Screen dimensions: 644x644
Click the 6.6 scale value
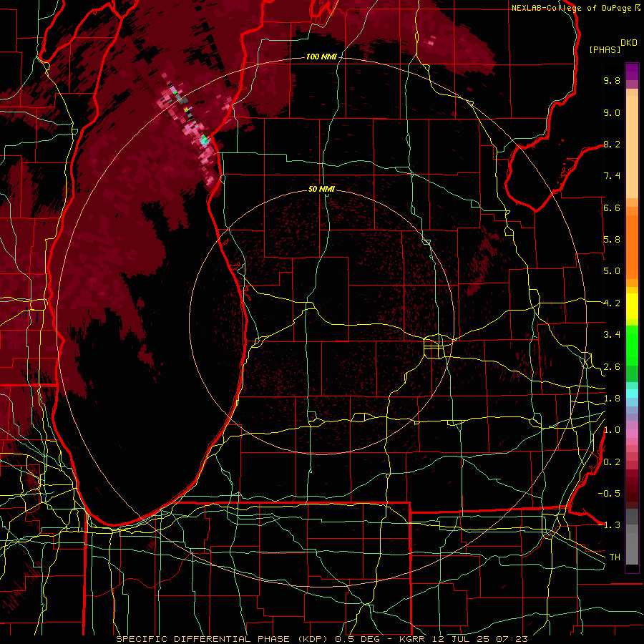click(x=612, y=208)
